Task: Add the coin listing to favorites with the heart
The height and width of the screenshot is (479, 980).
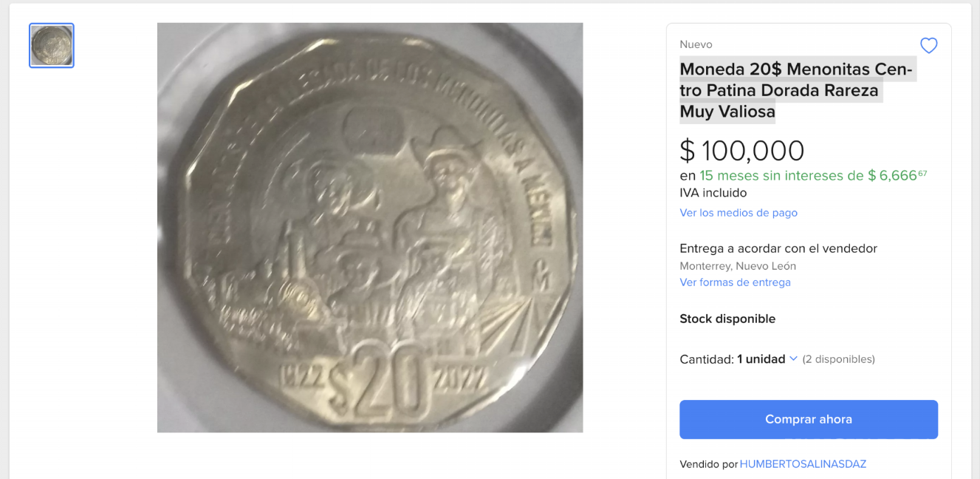Action: tap(928, 46)
